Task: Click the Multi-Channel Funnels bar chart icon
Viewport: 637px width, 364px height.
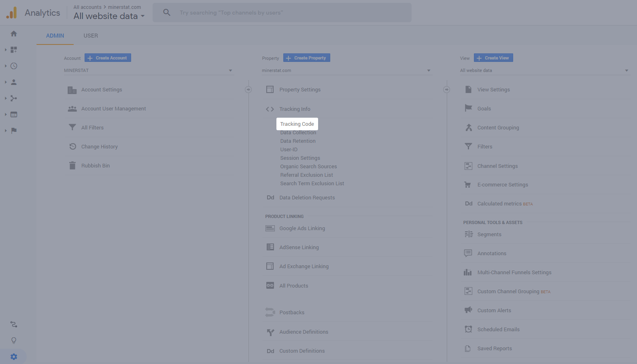Action: (468, 272)
